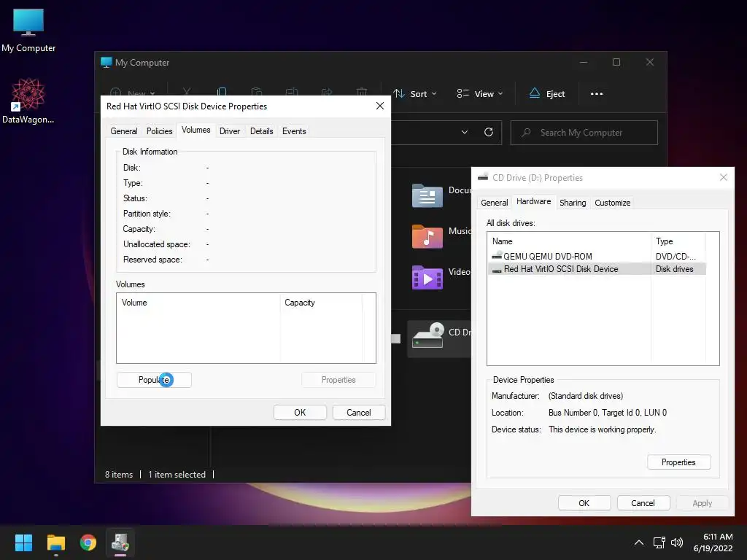This screenshot has width=747, height=560.
Task: Open the Events tab
Action: click(294, 131)
